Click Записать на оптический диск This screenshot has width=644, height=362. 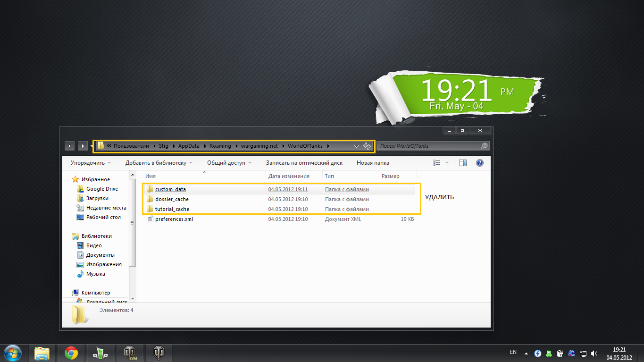(x=304, y=163)
